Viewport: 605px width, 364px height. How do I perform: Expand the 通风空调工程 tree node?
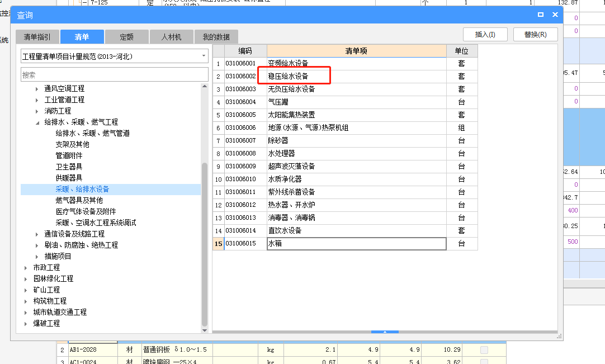tap(37, 89)
